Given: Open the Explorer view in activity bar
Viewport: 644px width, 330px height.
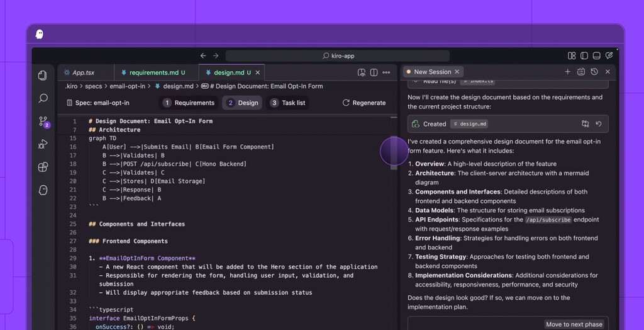Looking at the screenshot, I should coord(43,76).
